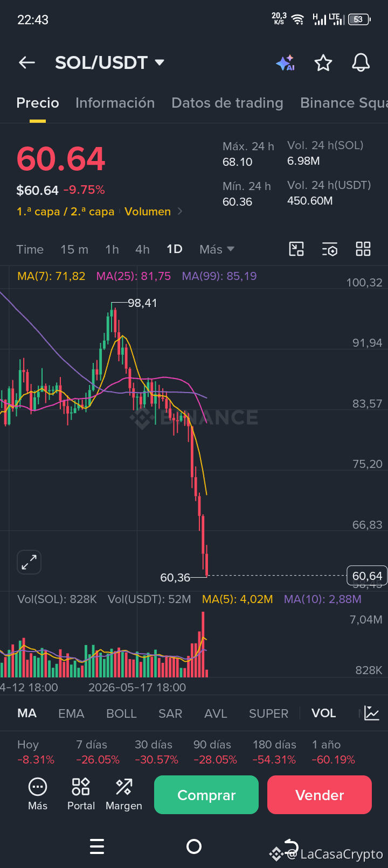Screen dimensions: 388x868
Task: Select the 1h interval
Action: 112,249
